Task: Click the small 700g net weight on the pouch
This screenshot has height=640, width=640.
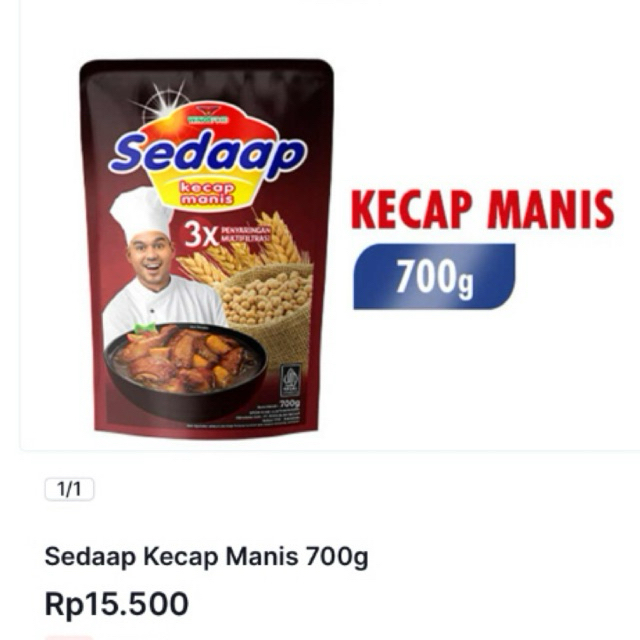Action: (290, 403)
